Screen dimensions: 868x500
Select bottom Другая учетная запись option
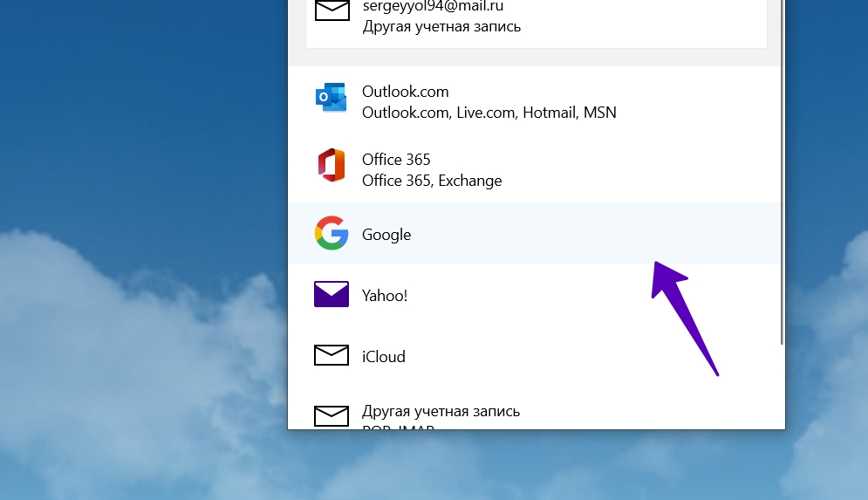441,411
